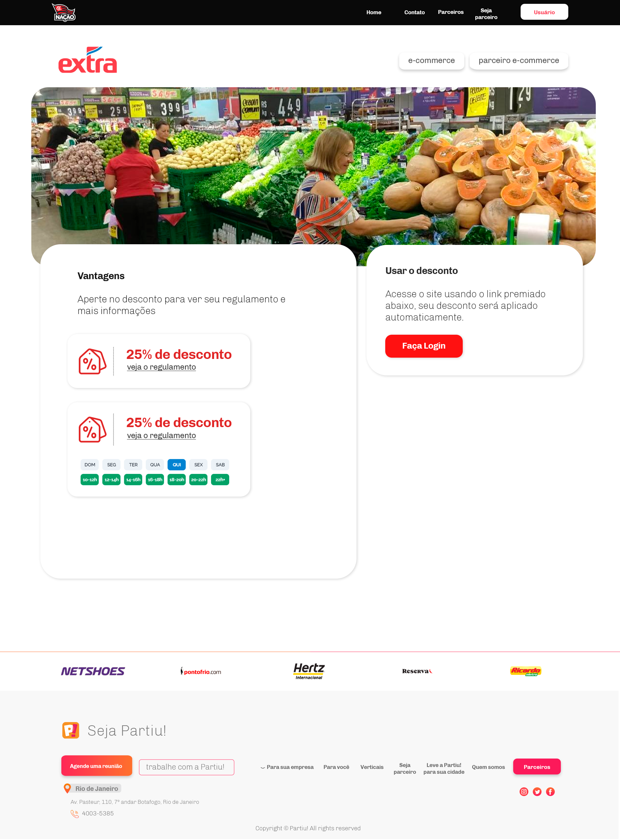
Task: Open the Twitter icon in footer
Action: 537,792
